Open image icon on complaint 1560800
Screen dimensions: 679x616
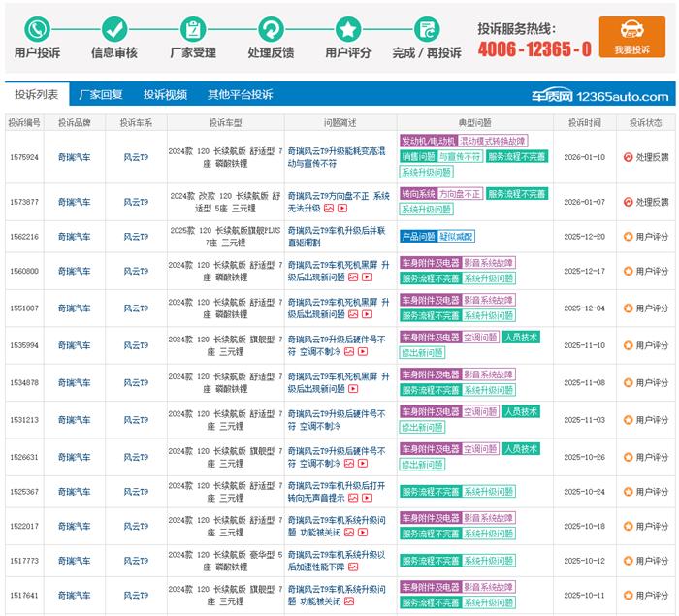(x=353, y=277)
